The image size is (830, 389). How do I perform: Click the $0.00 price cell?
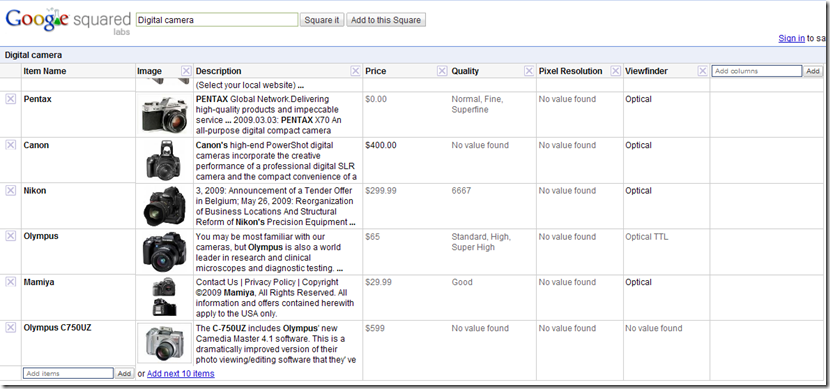(376, 99)
